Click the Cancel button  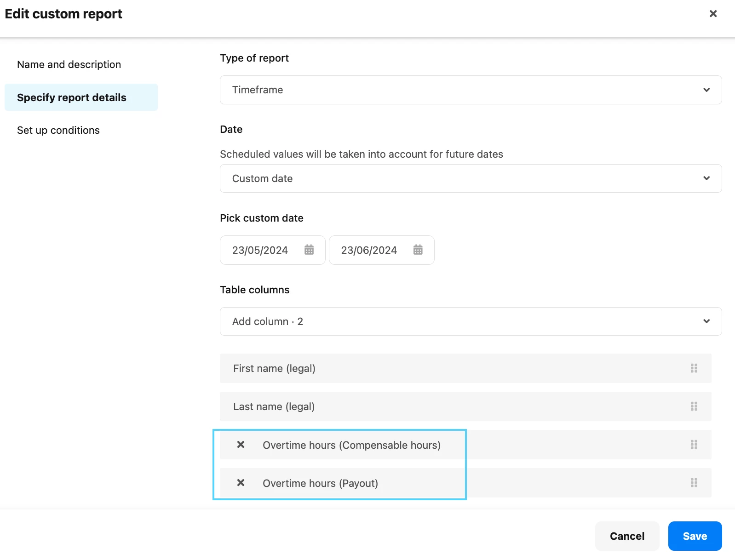pyautogui.click(x=627, y=536)
